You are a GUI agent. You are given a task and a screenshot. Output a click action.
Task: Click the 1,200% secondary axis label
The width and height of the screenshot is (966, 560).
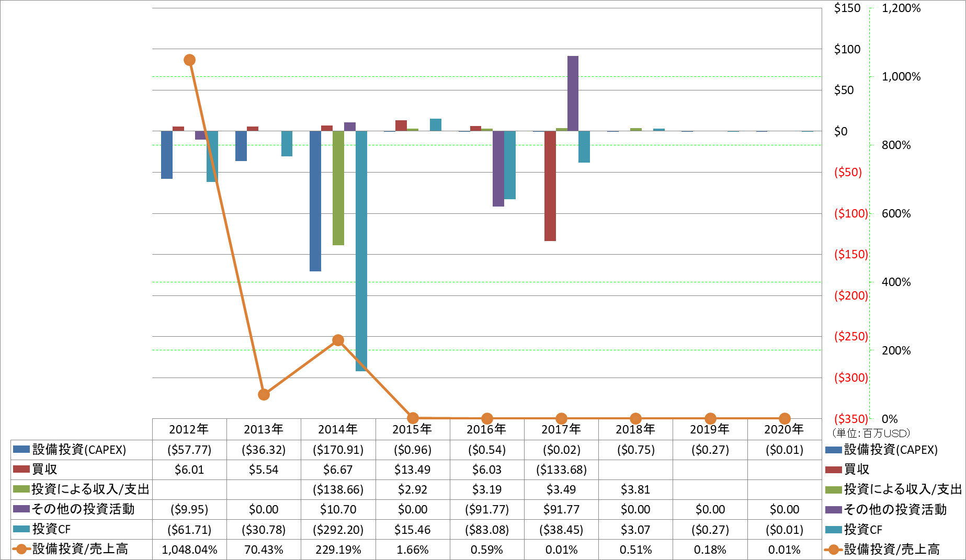pyautogui.click(x=901, y=8)
